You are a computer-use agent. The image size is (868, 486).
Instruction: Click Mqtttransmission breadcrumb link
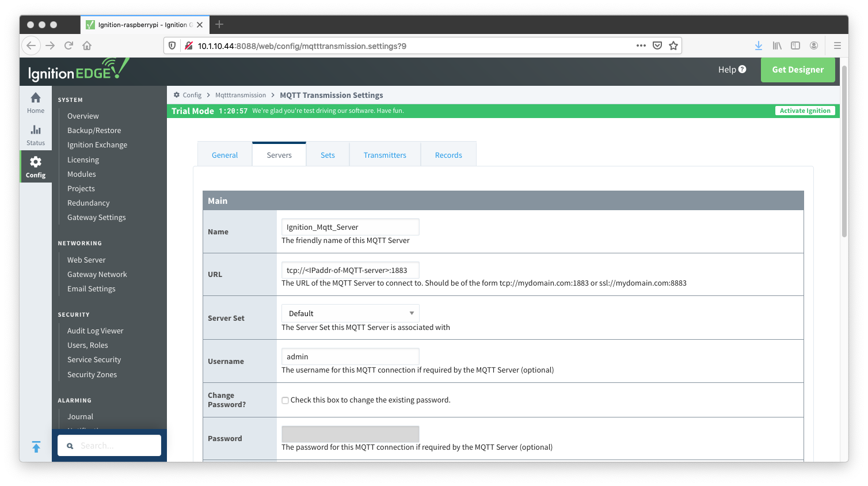(x=241, y=95)
